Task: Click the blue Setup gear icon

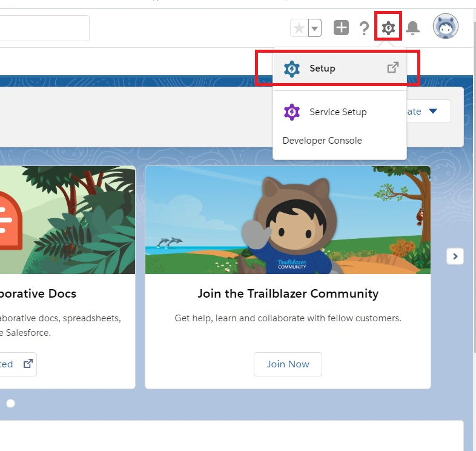Action: (292, 69)
